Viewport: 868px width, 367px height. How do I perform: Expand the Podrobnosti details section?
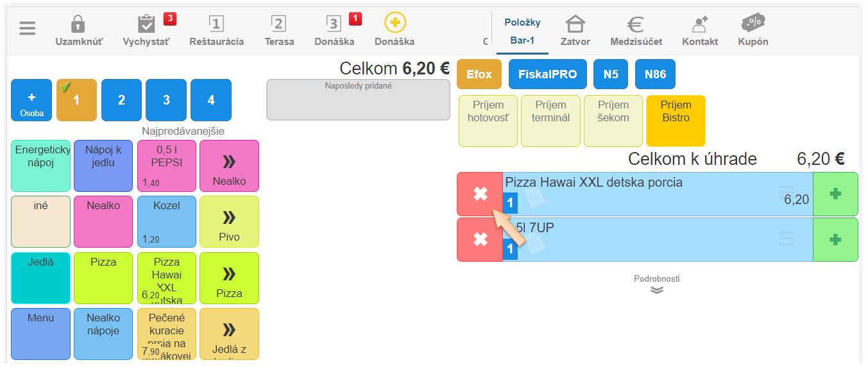(x=656, y=289)
